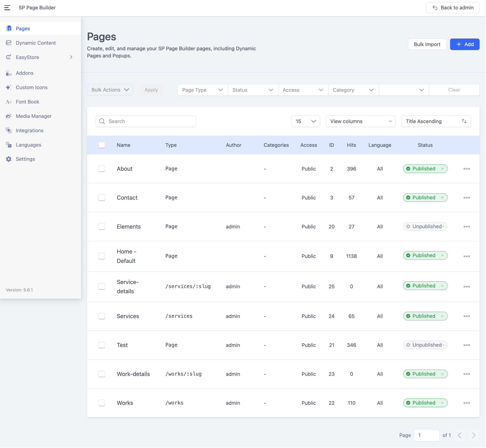
Task: Click the Addons sidebar icon
Action: point(9,73)
